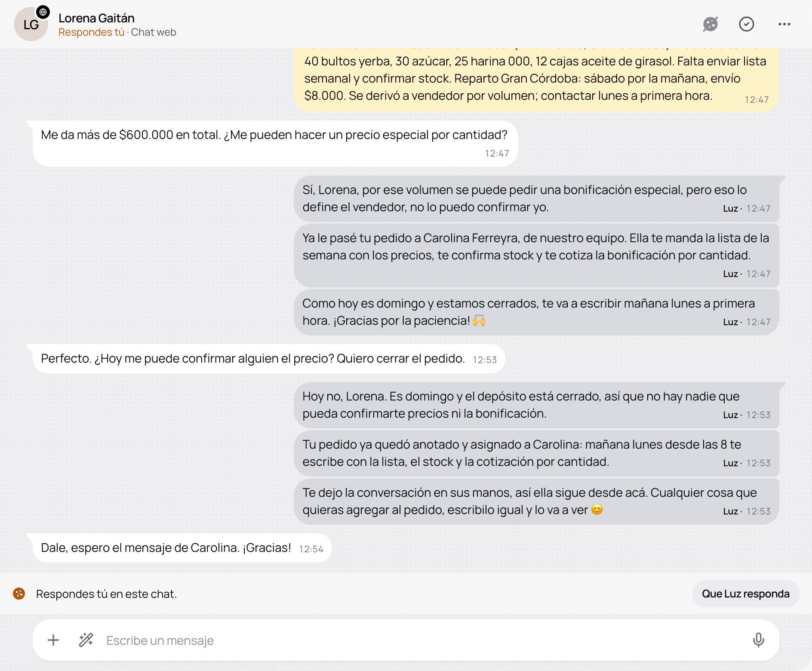
Task: Click the 'Que Luz responda' button
Action: click(746, 594)
